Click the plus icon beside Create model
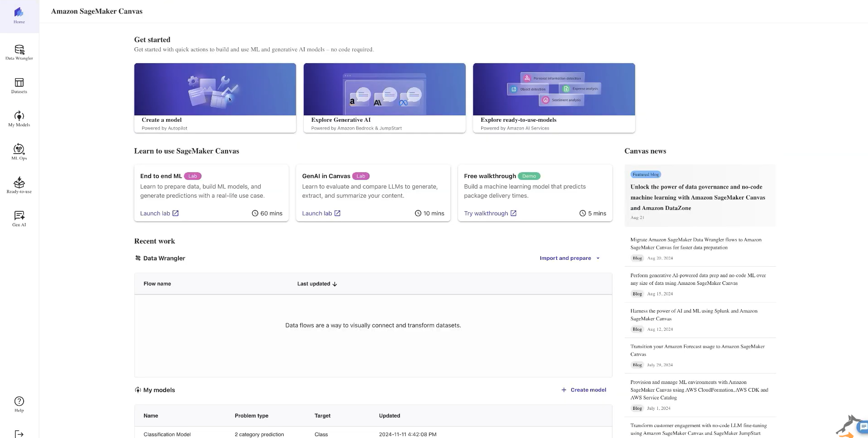The height and width of the screenshot is (438, 868). click(x=564, y=390)
